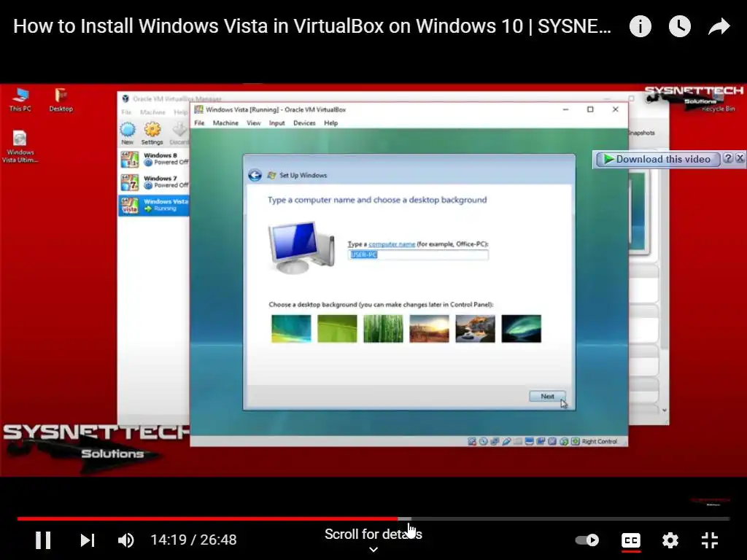The image size is (747, 560).
Task: Open the View menu in the Vista VM window
Action: pyautogui.click(x=253, y=122)
